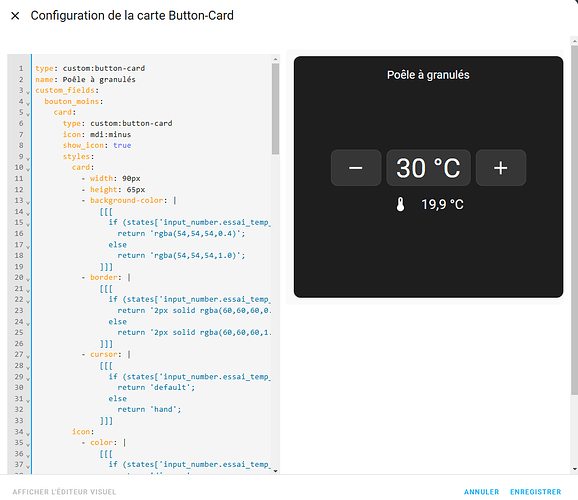Click ENREGISTRER to save the card
The image size is (578, 500).
[x=536, y=492]
